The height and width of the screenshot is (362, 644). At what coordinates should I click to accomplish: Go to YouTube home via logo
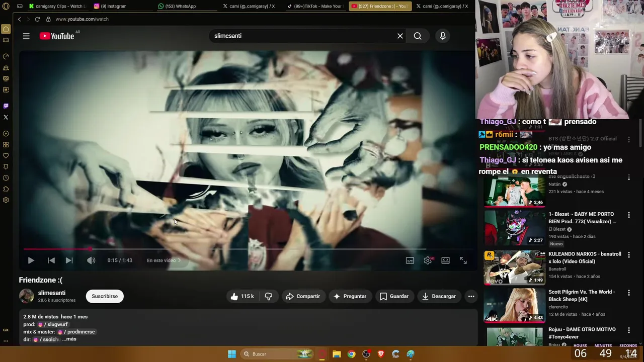pyautogui.click(x=57, y=36)
